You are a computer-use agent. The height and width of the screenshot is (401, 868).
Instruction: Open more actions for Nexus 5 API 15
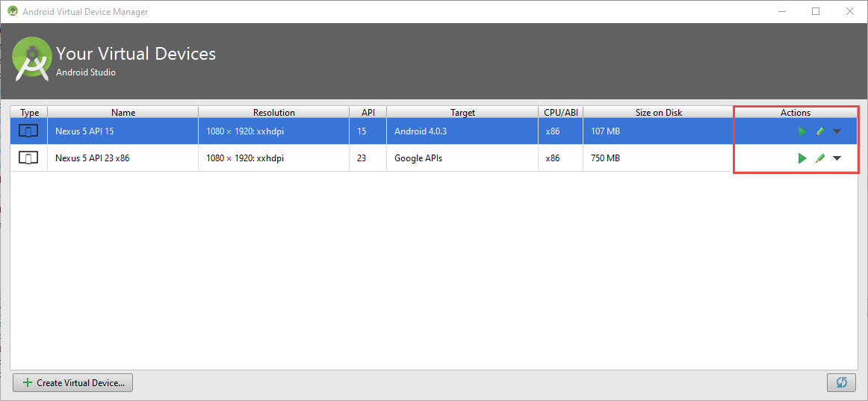pos(837,131)
